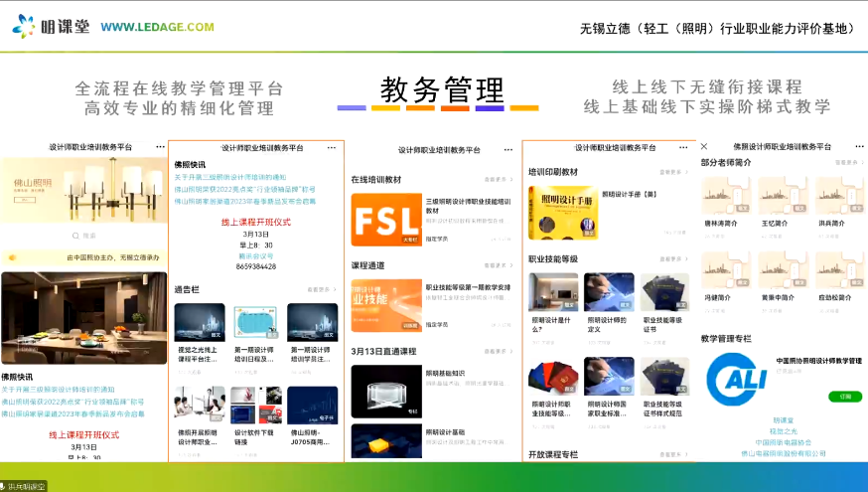Open the 佛山电器照明股份有限公司 link

[784, 453]
